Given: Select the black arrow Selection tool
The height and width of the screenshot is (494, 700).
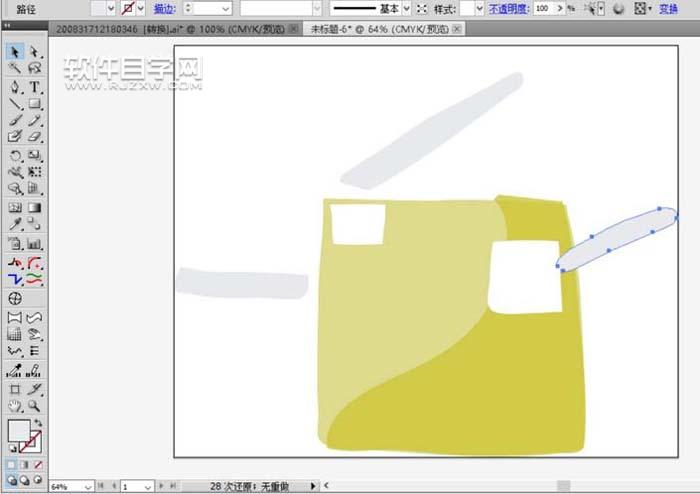Looking at the screenshot, I should pyautogui.click(x=15, y=51).
